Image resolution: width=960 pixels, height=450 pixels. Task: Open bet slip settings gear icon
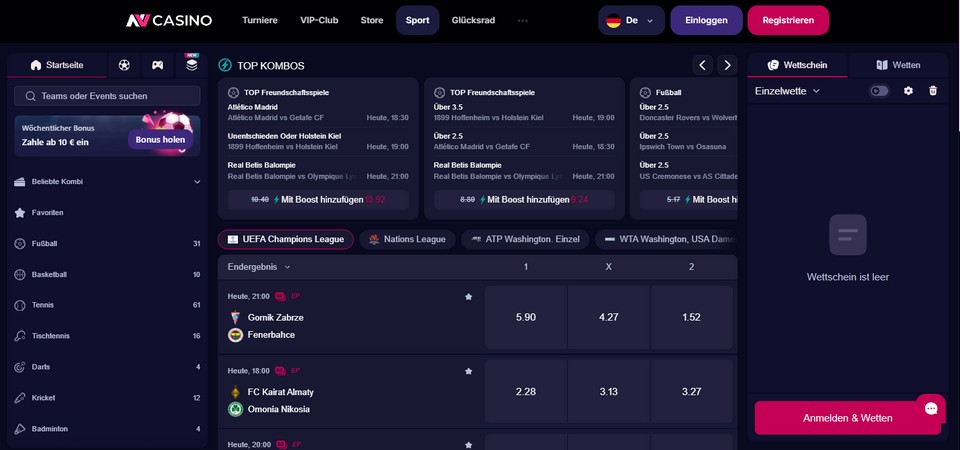click(x=908, y=91)
